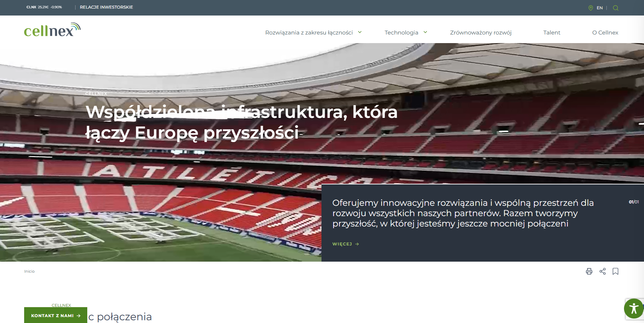The width and height of the screenshot is (644, 323).
Task: Click the WIĘCEJ link
Action: [346, 244]
